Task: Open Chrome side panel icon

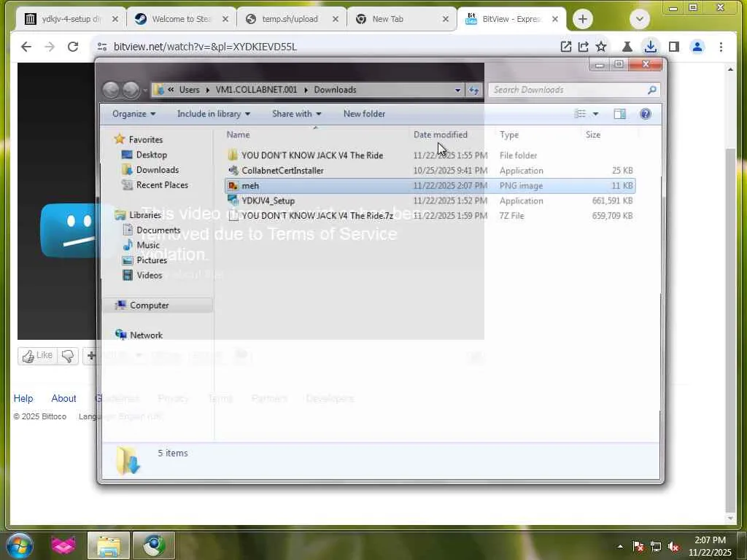Action: [x=673, y=47]
